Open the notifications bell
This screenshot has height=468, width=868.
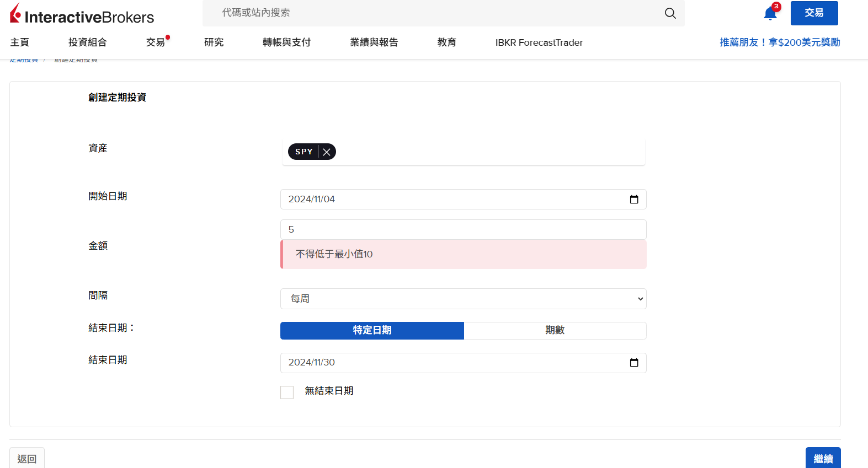coord(770,14)
